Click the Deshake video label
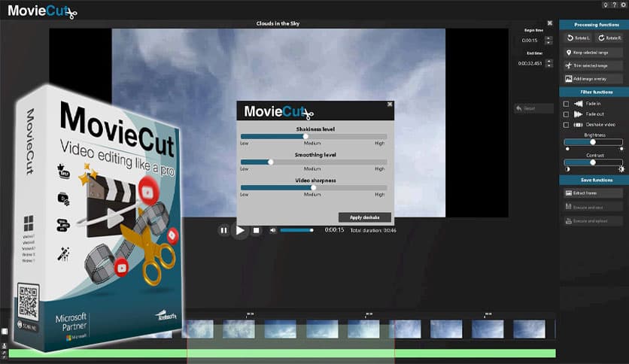 coord(600,124)
